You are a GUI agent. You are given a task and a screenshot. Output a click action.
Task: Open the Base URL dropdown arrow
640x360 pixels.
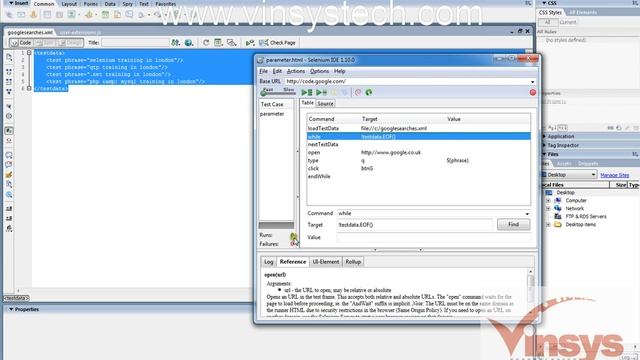coord(532,82)
